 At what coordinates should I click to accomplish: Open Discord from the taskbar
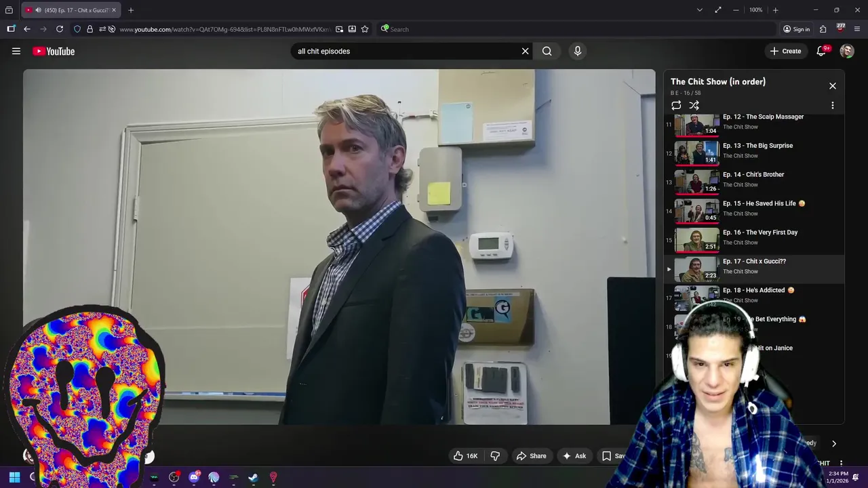click(194, 477)
